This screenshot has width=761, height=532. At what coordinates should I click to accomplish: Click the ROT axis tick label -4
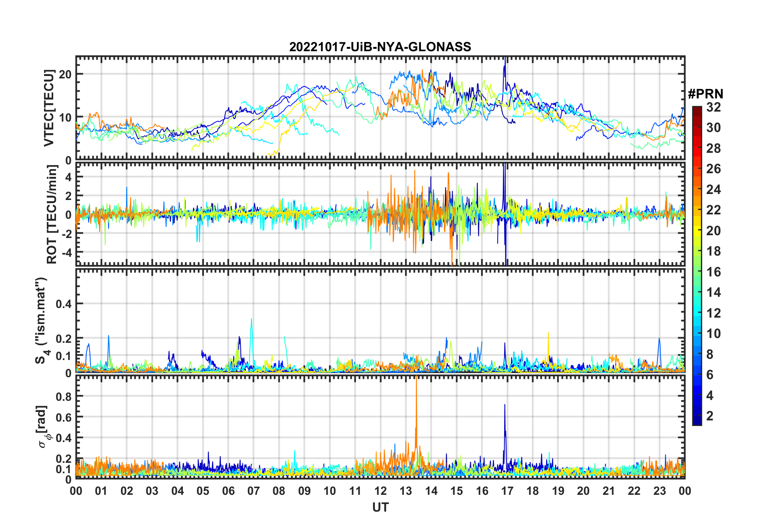tap(66, 252)
